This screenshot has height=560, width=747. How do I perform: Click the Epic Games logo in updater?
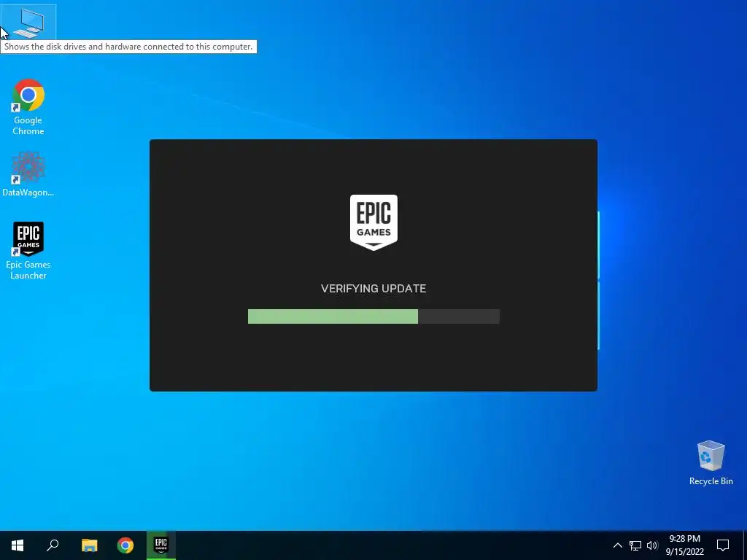(x=374, y=222)
